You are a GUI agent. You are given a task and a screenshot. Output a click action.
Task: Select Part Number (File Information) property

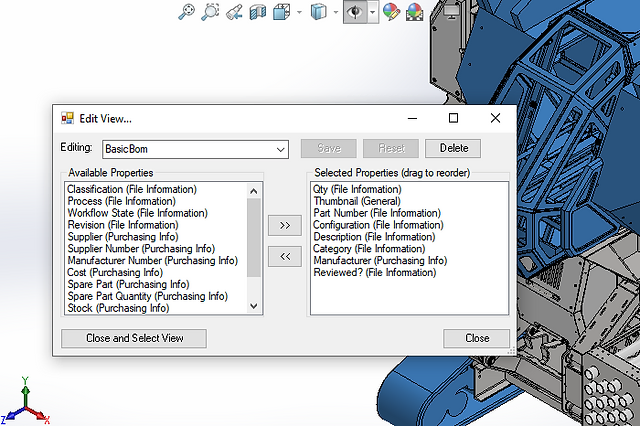[377, 213]
